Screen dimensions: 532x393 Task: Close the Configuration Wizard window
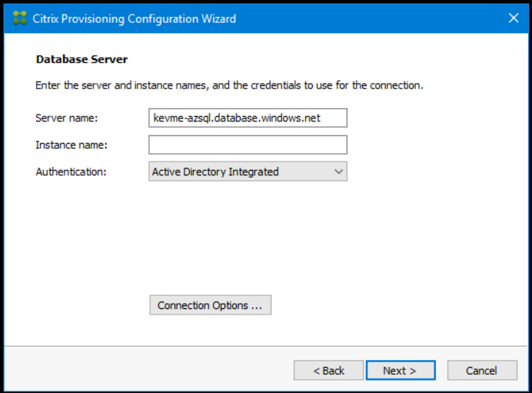514,18
